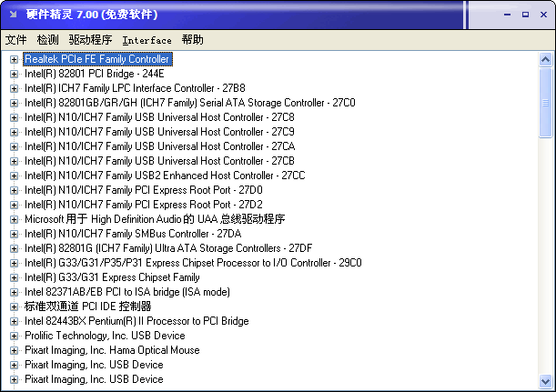Open the 帮助 menu
The image size is (556, 392).
tap(192, 40)
